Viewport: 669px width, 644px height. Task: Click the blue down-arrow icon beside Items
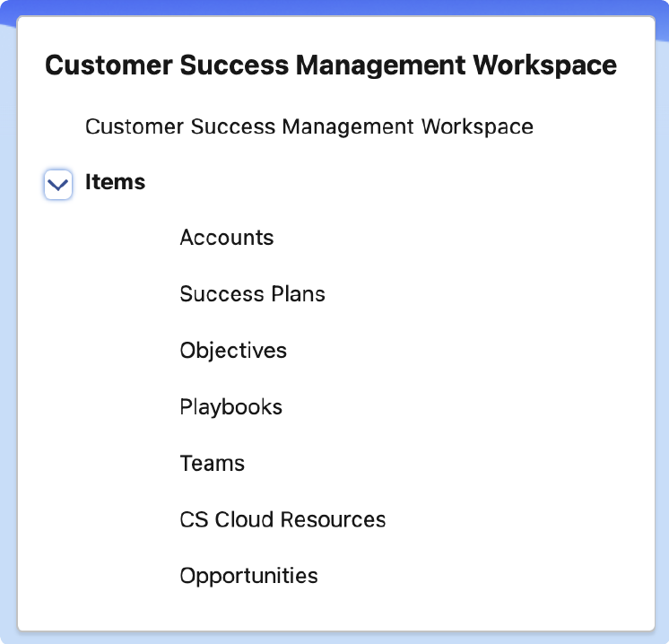tap(58, 185)
